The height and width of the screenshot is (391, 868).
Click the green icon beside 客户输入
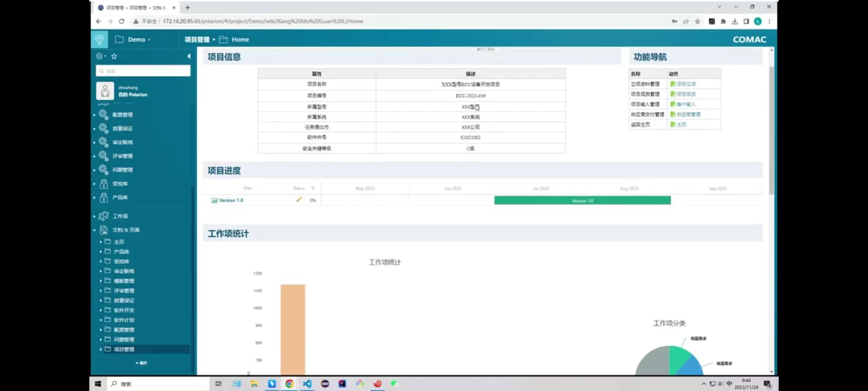(673, 104)
